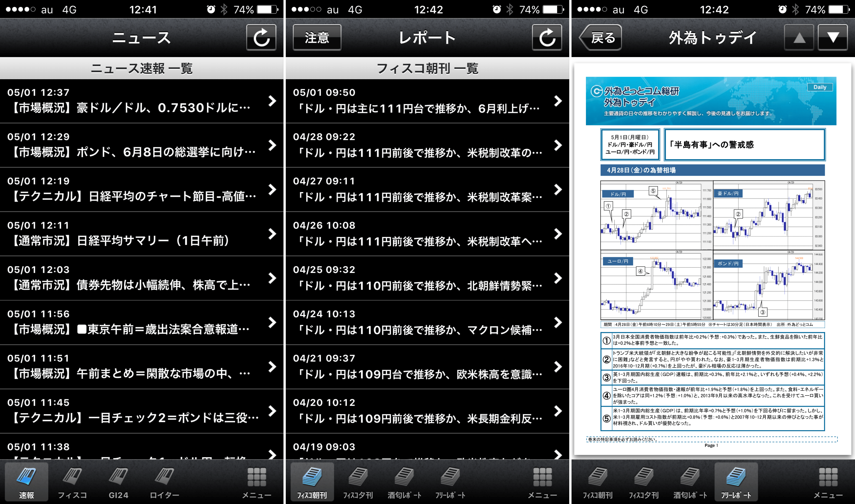This screenshot has height=504, width=855.
Task: Select フィスコ夕刊 tab on Report screen
Action: pyautogui.click(x=358, y=482)
